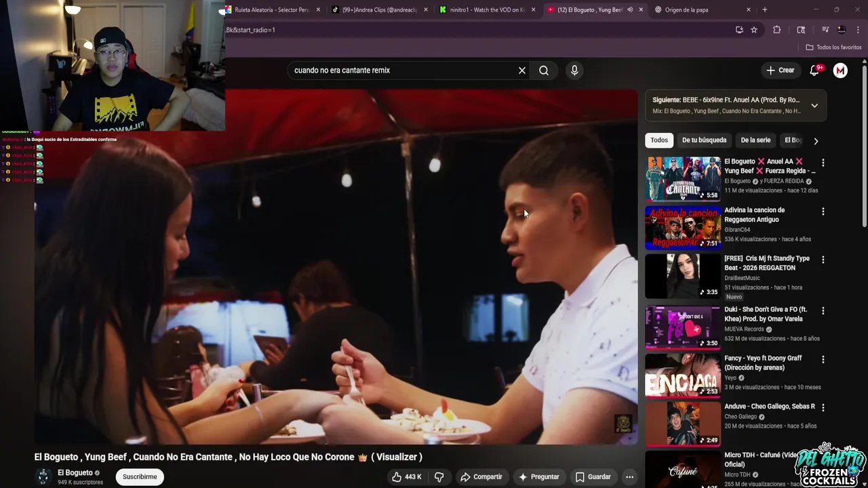
Task: Click the Crear button
Action: point(781,70)
